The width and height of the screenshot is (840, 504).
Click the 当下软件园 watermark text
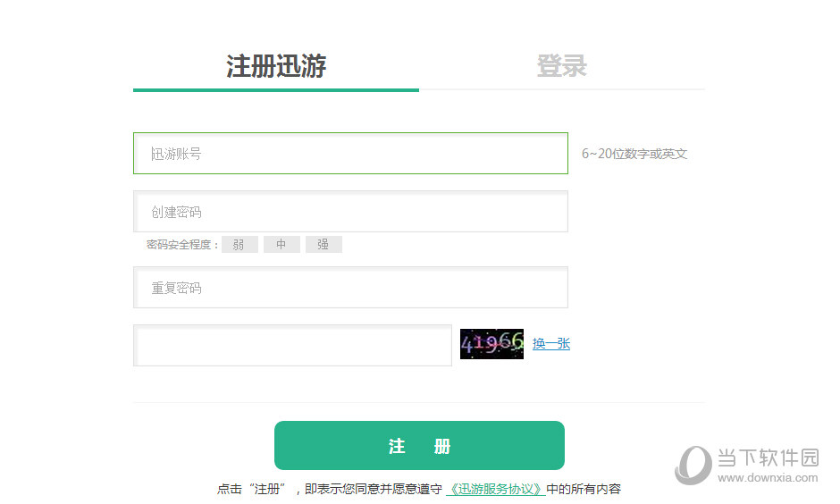769,458
